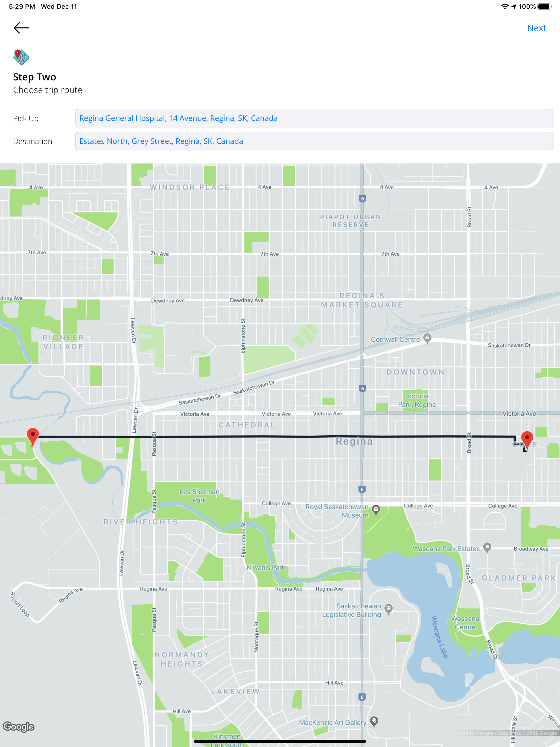Tap the Kiwanis Park label
The height and width of the screenshot is (747, 560).
[266, 567]
